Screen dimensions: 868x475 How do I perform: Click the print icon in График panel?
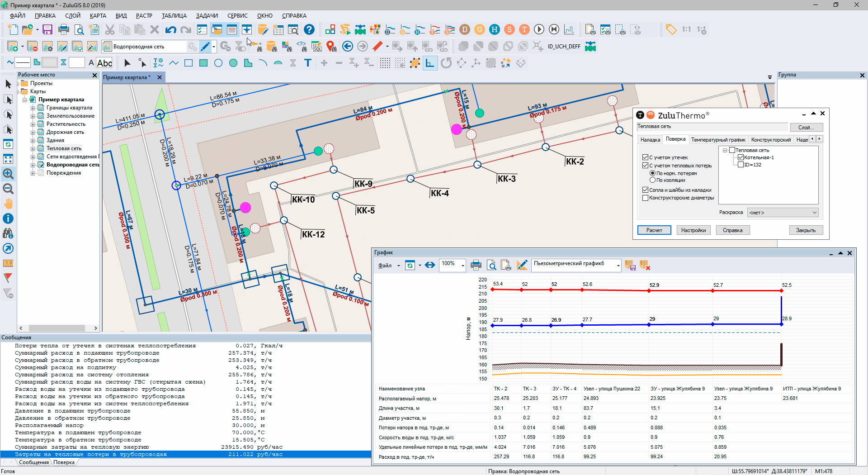tap(476, 266)
